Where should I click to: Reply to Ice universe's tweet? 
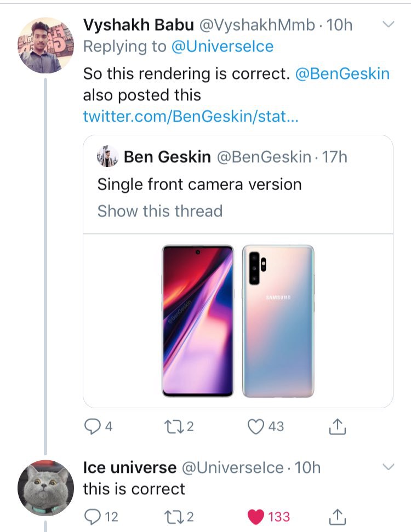[x=92, y=517]
